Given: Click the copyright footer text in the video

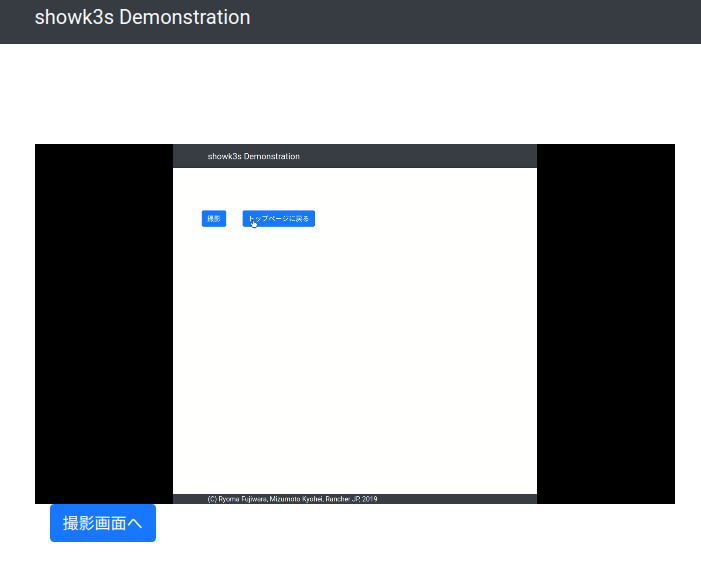Looking at the screenshot, I should coord(292,498).
